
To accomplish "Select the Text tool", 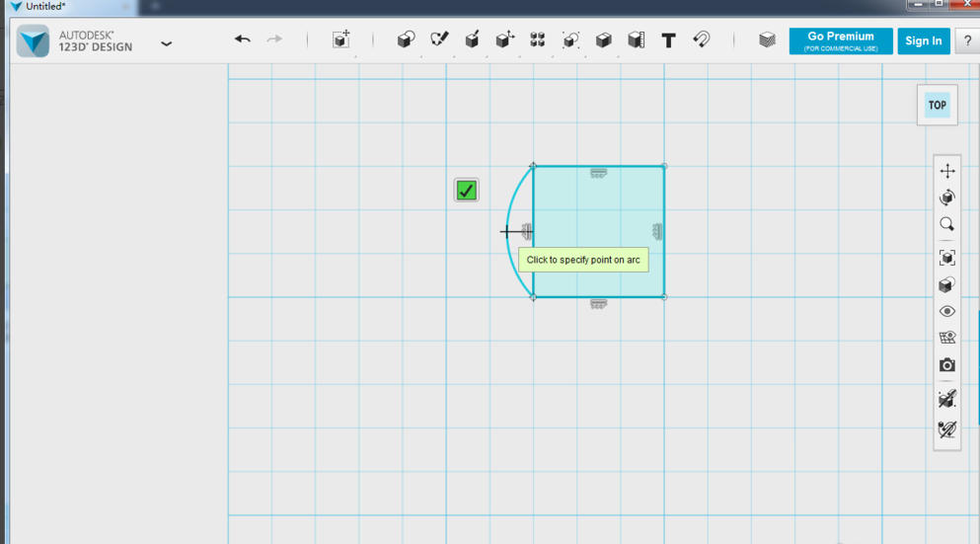I will (668, 40).
